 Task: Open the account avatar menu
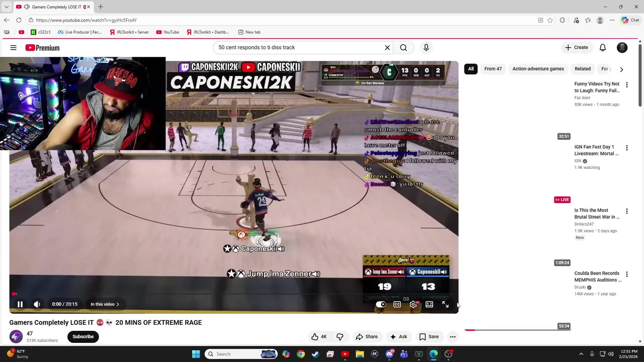[622, 47]
